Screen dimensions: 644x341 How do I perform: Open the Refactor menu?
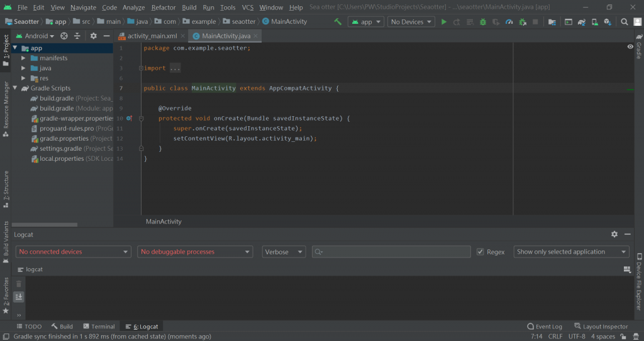[x=164, y=8]
